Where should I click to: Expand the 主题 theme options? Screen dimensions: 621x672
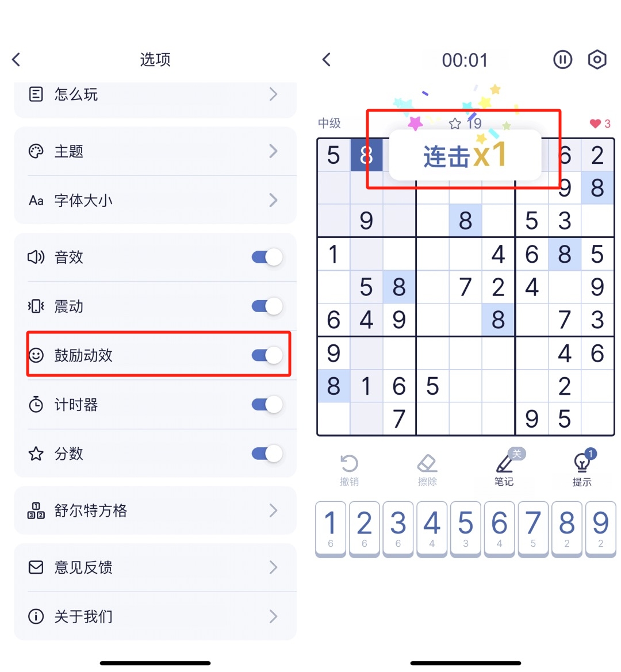(x=155, y=151)
